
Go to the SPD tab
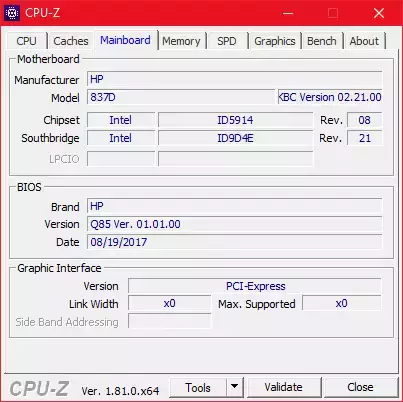tap(227, 41)
